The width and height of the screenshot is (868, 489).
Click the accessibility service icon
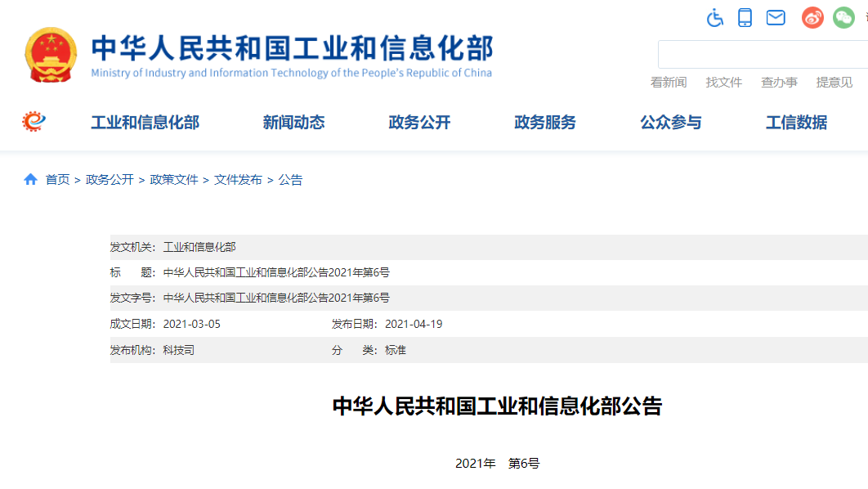click(x=714, y=17)
